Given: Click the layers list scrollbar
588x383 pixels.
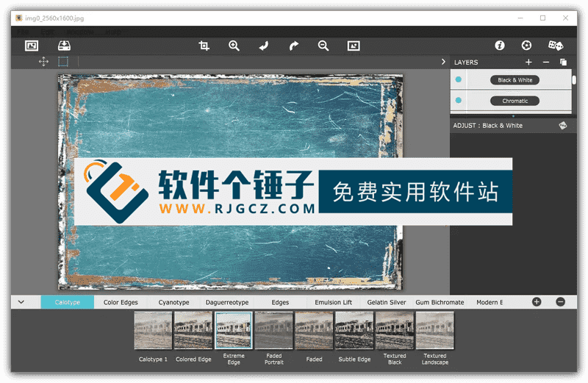Looking at the screenshot, I should click(x=574, y=80).
